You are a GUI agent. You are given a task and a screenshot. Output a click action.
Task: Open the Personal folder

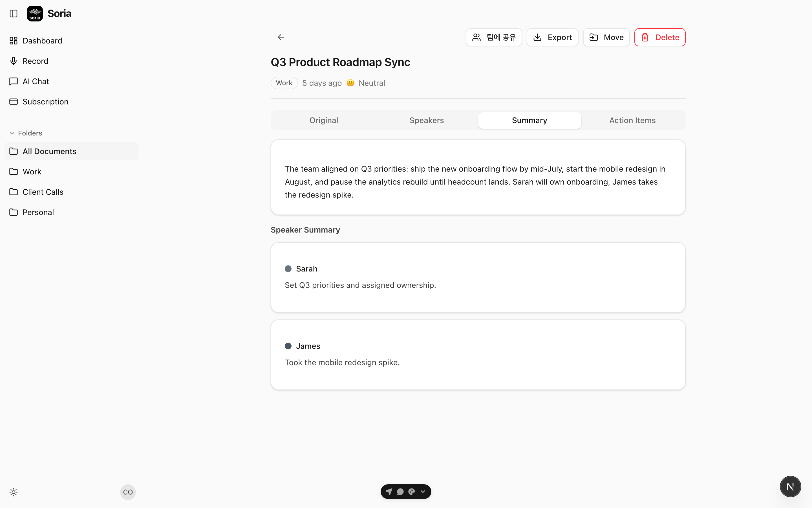tap(72, 212)
